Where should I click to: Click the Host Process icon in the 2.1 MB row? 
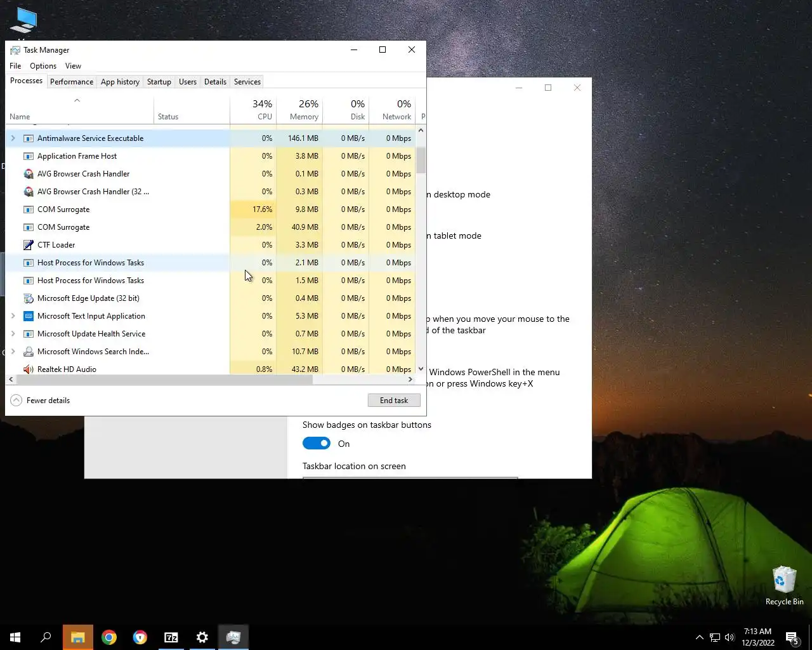(x=29, y=263)
